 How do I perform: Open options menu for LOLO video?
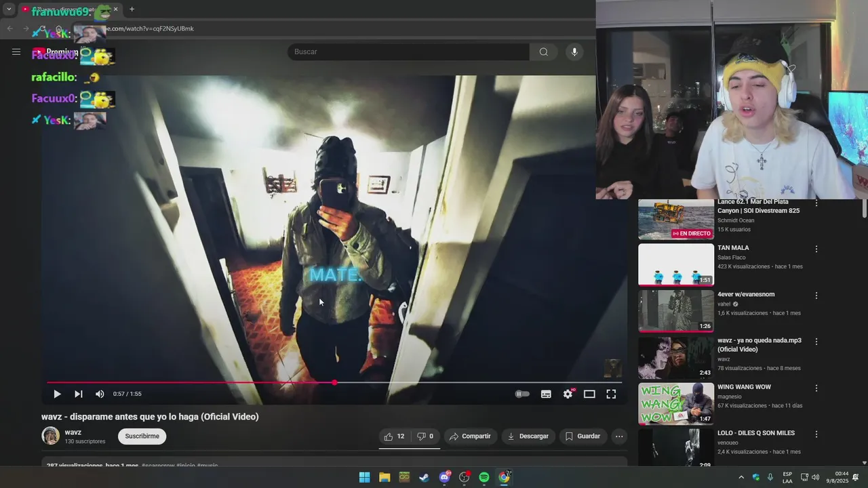pyautogui.click(x=816, y=434)
